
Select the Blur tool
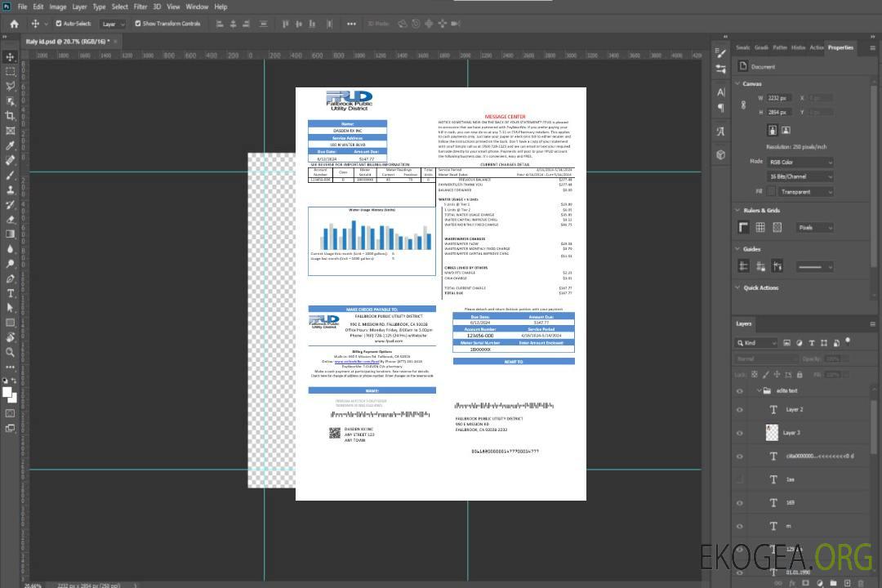(10, 249)
